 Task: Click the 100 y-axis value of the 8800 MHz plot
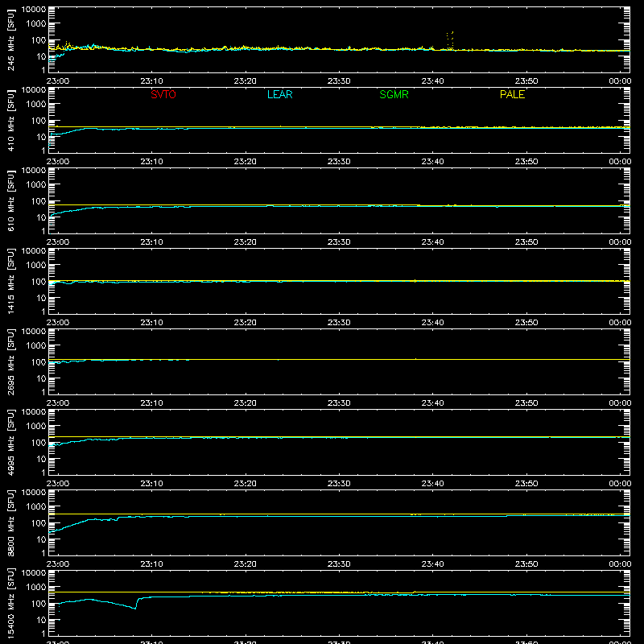(39, 523)
